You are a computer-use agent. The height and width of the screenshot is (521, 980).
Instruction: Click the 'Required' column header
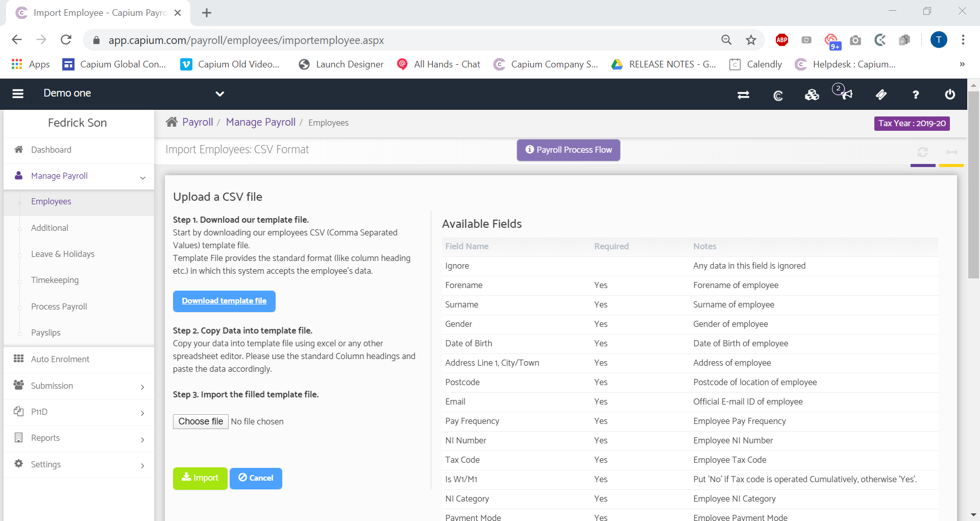tap(611, 246)
